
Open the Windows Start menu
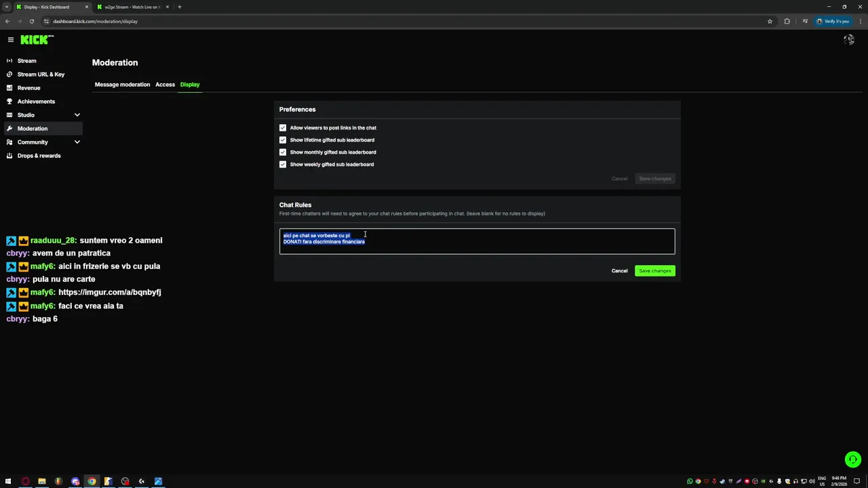pos(8,481)
